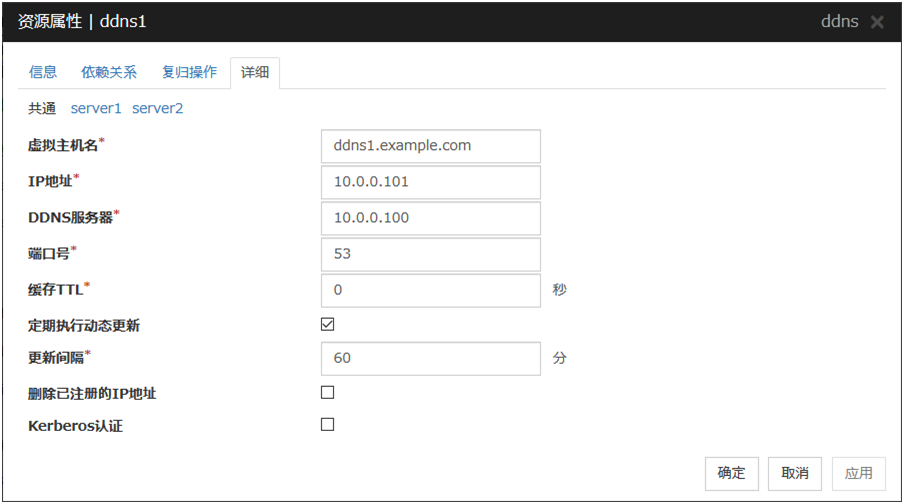Click the 详细 tab
Screen dimensions: 904x504
pos(254,72)
